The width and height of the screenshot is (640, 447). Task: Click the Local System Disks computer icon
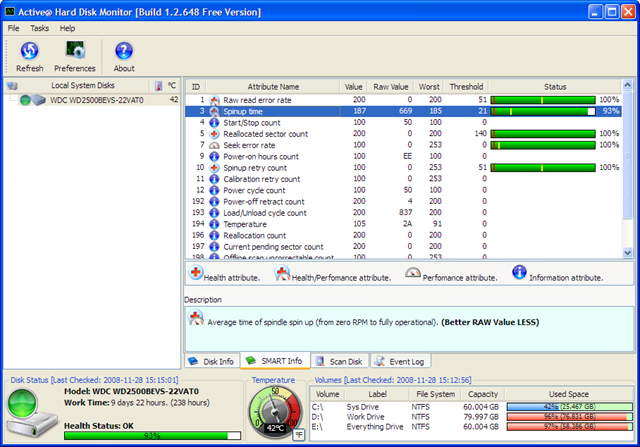(12, 86)
